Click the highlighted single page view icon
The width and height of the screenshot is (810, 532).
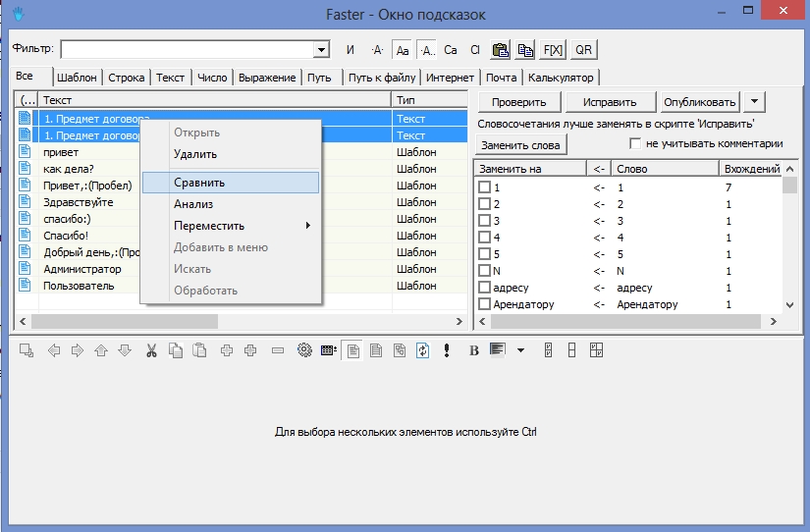point(353,351)
